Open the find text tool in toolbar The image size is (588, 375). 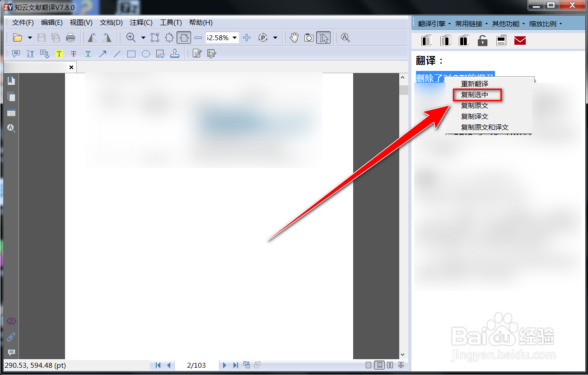[x=345, y=38]
